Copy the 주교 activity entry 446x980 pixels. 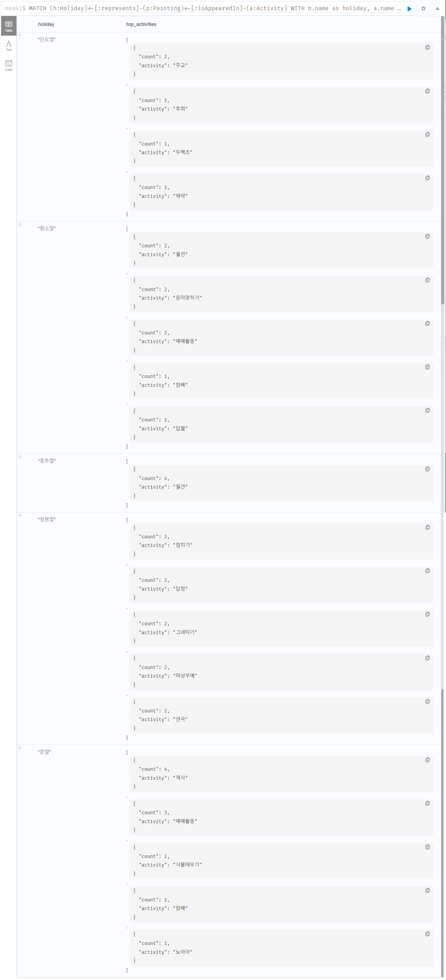pos(427,48)
